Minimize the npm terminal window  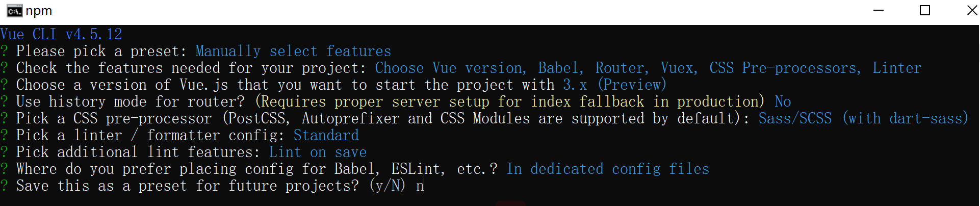click(879, 10)
